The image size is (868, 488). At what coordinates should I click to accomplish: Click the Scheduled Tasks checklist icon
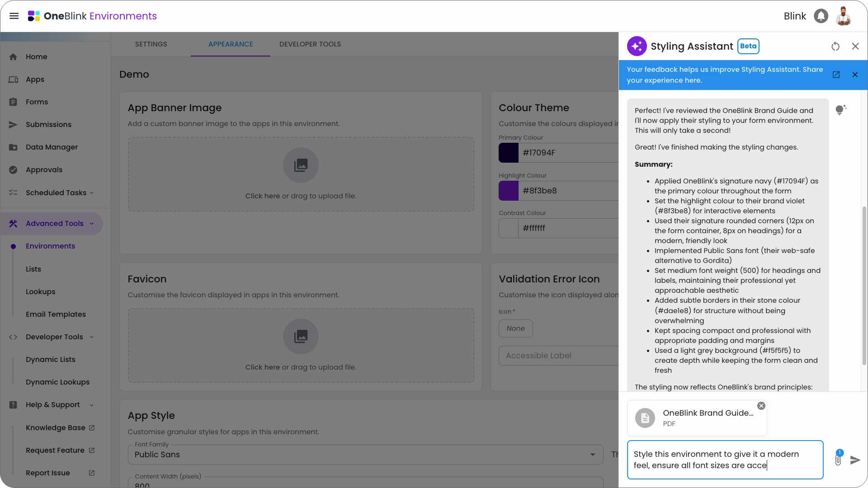13,192
